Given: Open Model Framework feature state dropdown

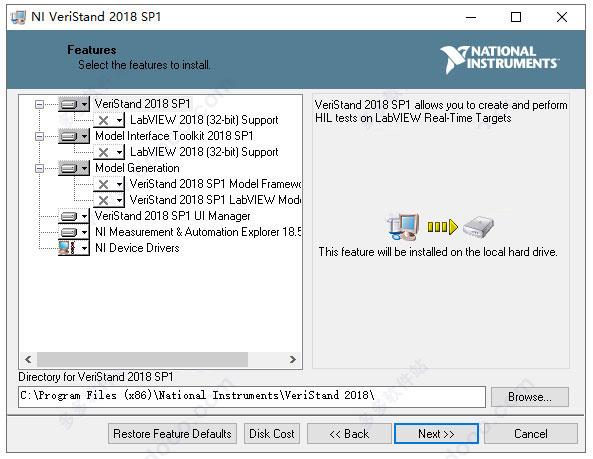Looking at the screenshot, I should [109, 185].
